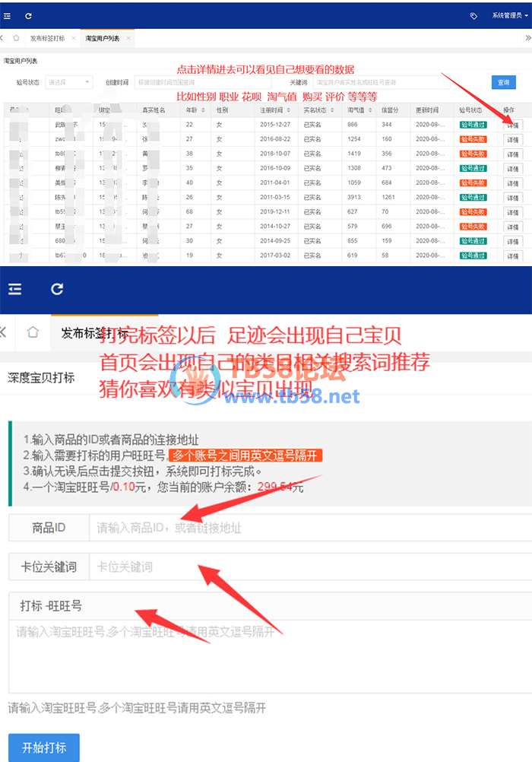Screen dimensions: 532x762
Task: Click the refresh icon in top header
Action: (28, 15)
